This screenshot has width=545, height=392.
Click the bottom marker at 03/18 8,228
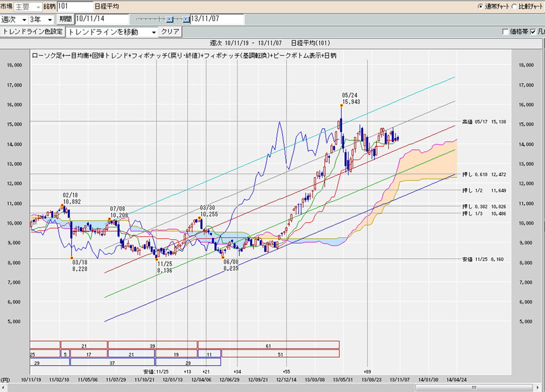pyautogui.click(x=72, y=258)
